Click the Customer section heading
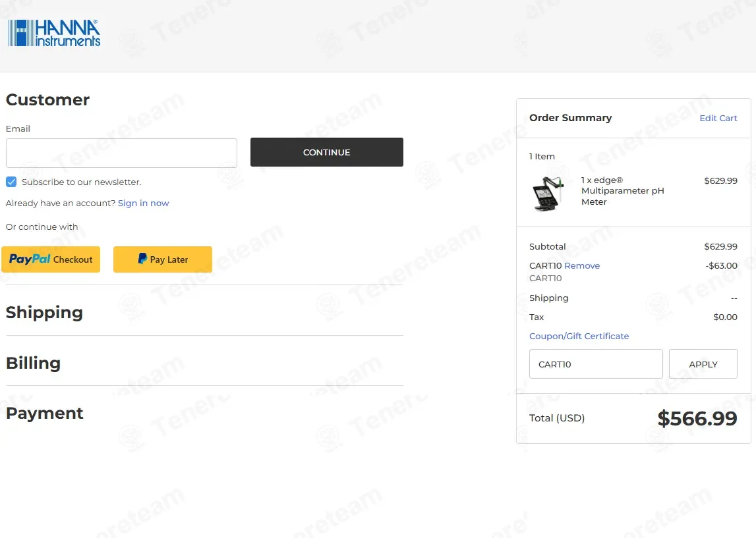 [47, 99]
